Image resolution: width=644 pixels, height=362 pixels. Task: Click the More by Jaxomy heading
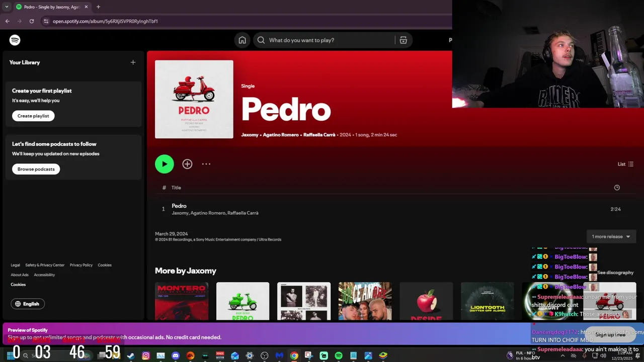tap(186, 270)
